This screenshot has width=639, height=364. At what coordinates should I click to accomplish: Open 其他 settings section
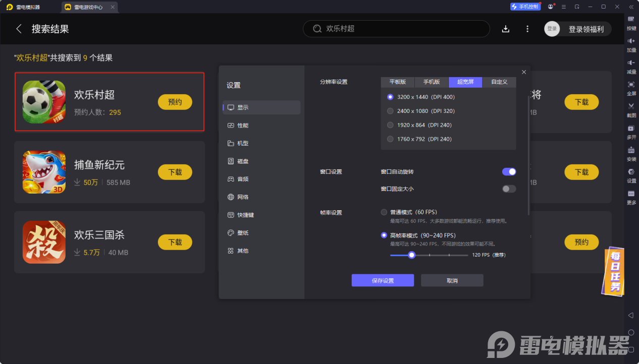(261, 251)
